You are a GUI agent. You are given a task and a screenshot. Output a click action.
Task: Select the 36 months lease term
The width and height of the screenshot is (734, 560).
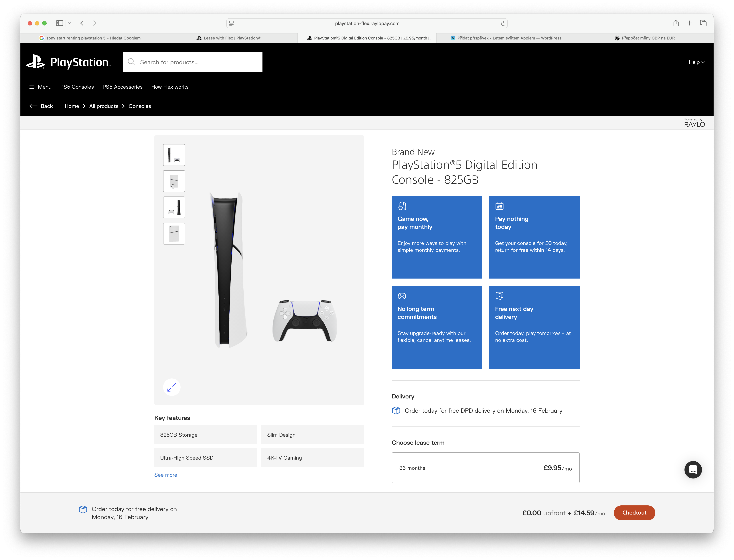(x=485, y=468)
